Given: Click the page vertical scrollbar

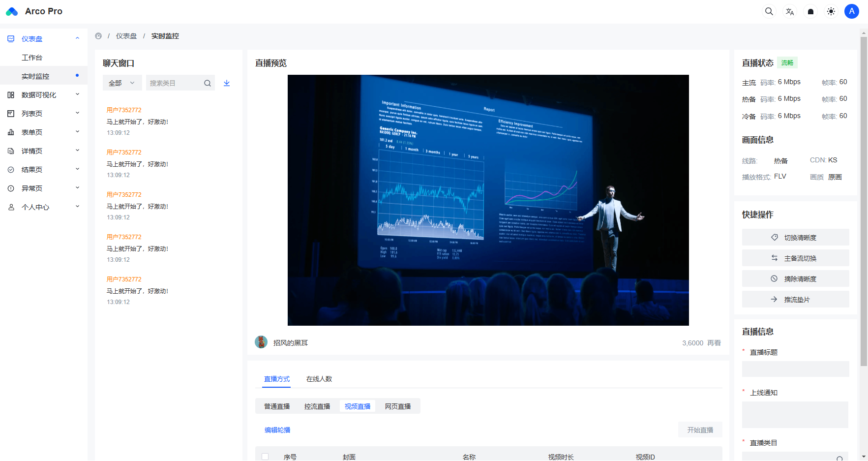Looking at the screenshot, I should point(864,202).
